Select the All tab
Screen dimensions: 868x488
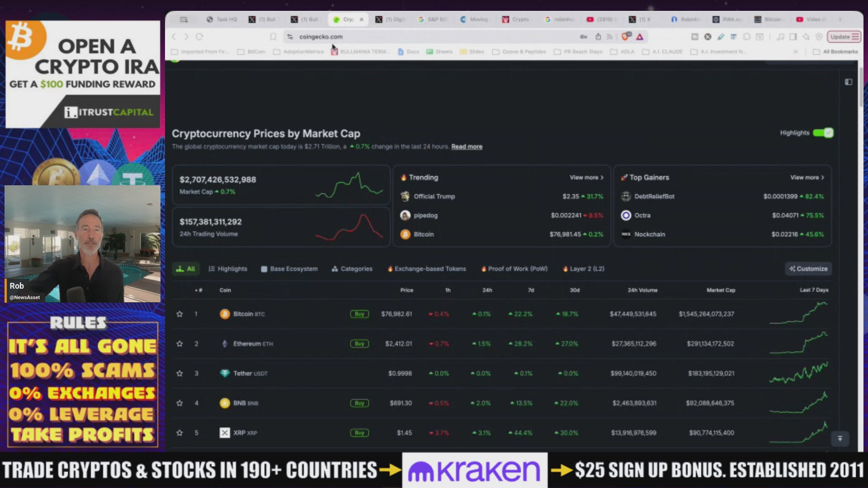coord(185,269)
